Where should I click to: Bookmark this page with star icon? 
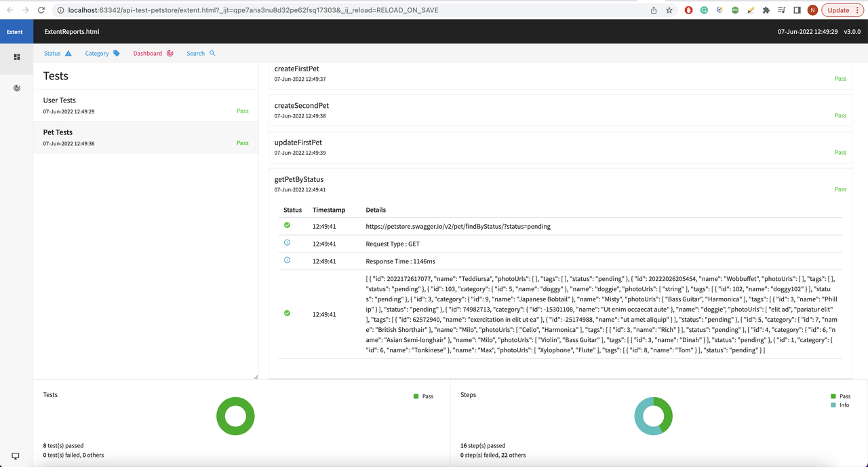click(669, 10)
